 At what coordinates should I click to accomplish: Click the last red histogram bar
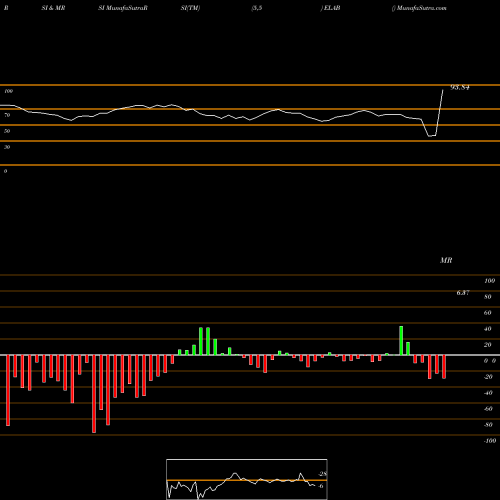tap(444, 367)
